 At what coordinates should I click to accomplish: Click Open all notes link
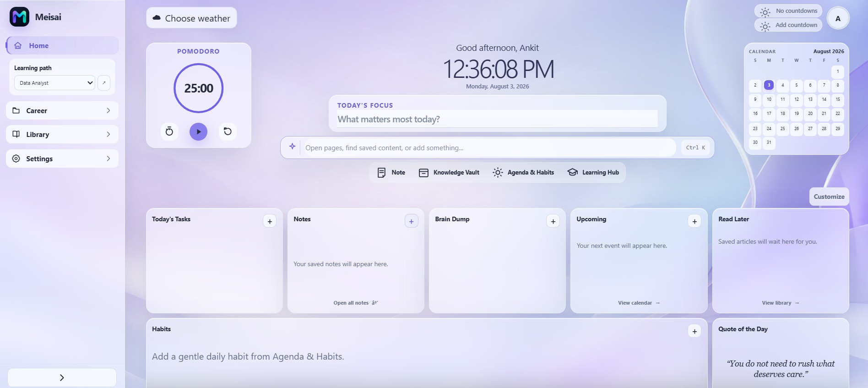tap(356, 303)
